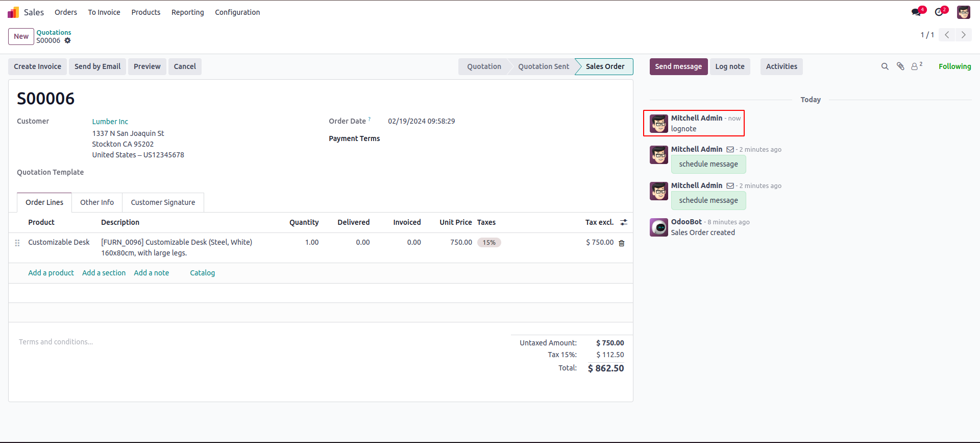980x443 pixels.
Task: Cancel the sales order
Action: pos(185,66)
